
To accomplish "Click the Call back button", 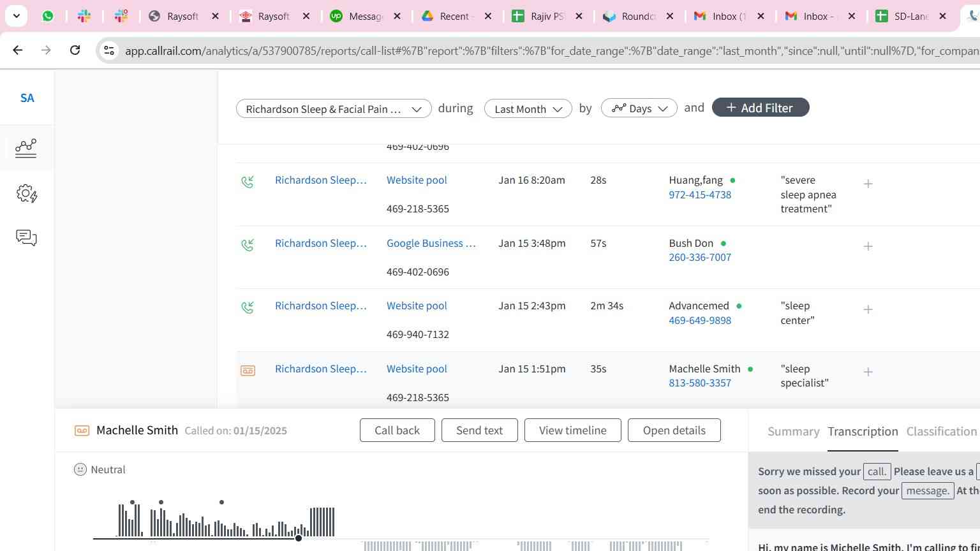I will click(x=397, y=430).
